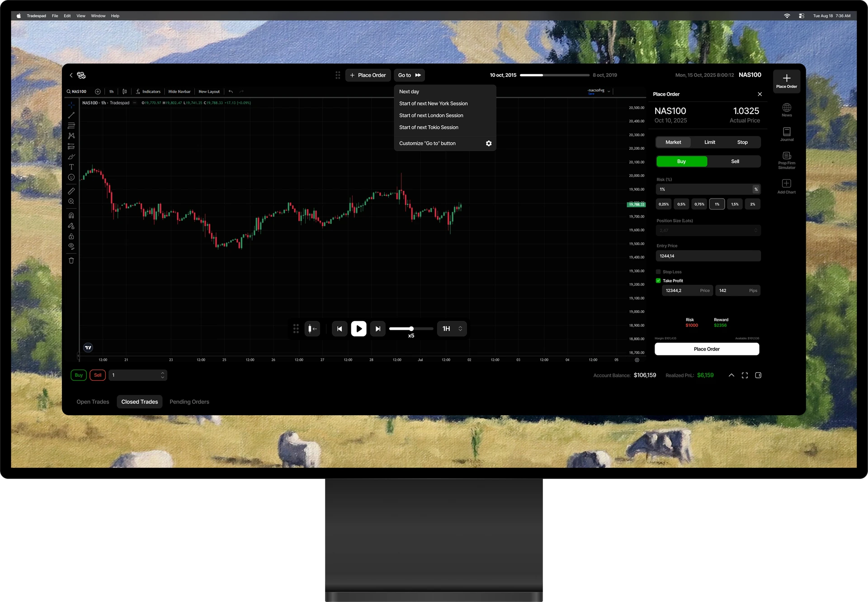Image resolution: width=868 pixels, height=602 pixels.
Task: Select the patterns drawing tool
Action: 71,136
